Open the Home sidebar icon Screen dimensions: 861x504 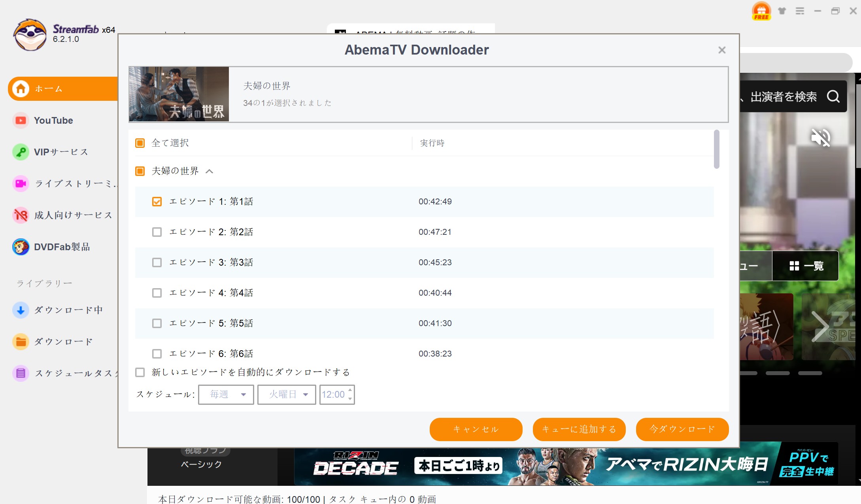pyautogui.click(x=21, y=89)
